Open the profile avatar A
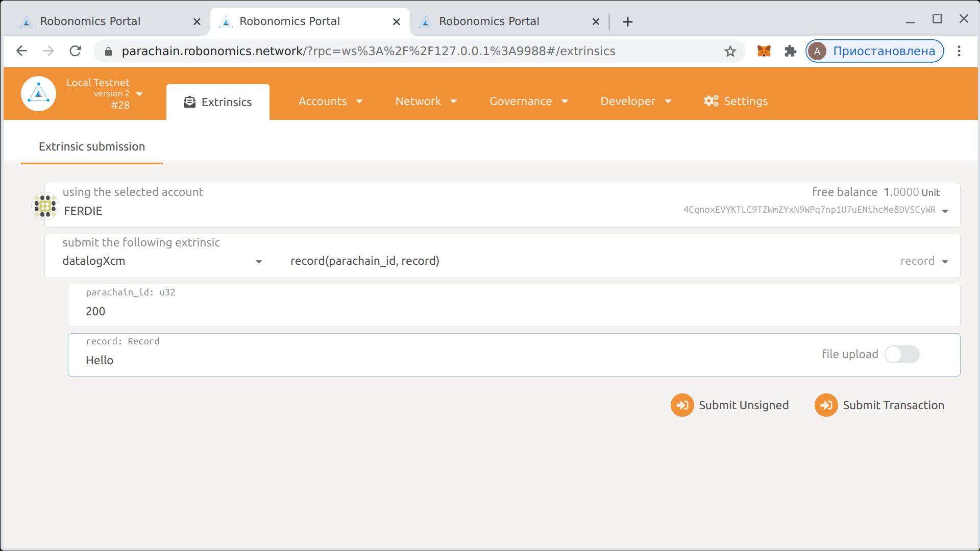Image resolution: width=980 pixels, height=551 pixels. (x=817, y=51)
